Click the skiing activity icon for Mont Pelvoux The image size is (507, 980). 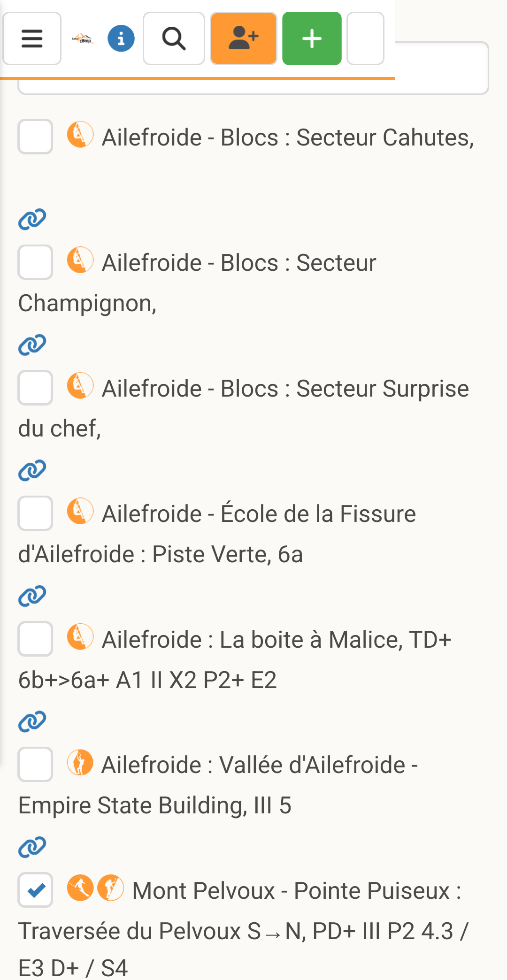coord(80,888)
